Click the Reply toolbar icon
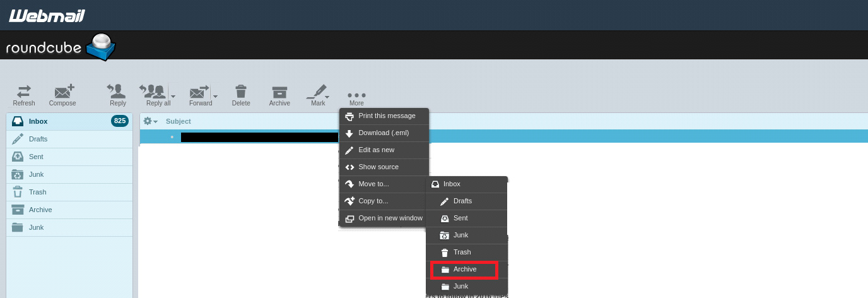This screenshot has height=298, width=868. tap(117, 92)
